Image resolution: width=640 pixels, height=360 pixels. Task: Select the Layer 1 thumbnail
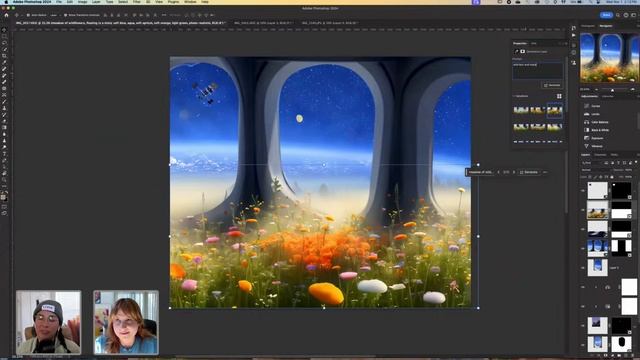click(x=598, y=268)
